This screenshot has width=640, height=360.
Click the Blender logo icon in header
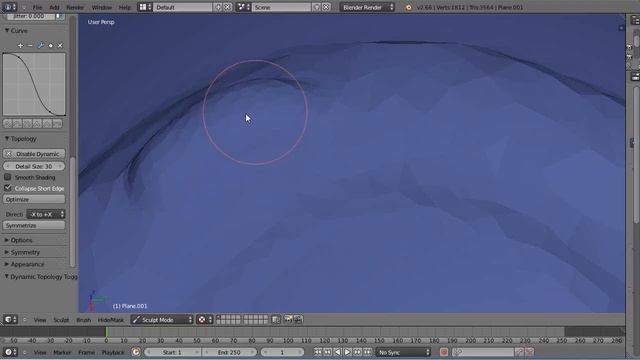(x=408, y=7)
